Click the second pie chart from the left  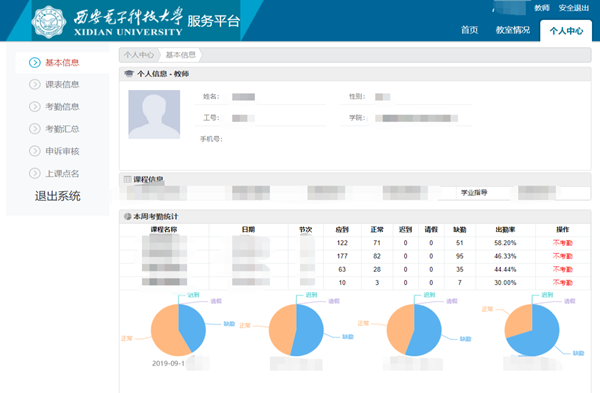(x=296, y=330)
